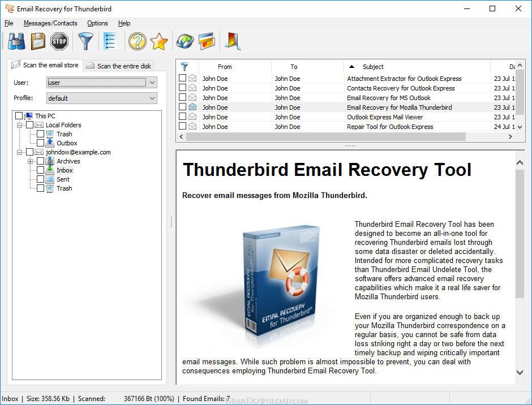Click preview pane scroll down arrow
Screen dimensions: 532x405
(x=520, y=372)
